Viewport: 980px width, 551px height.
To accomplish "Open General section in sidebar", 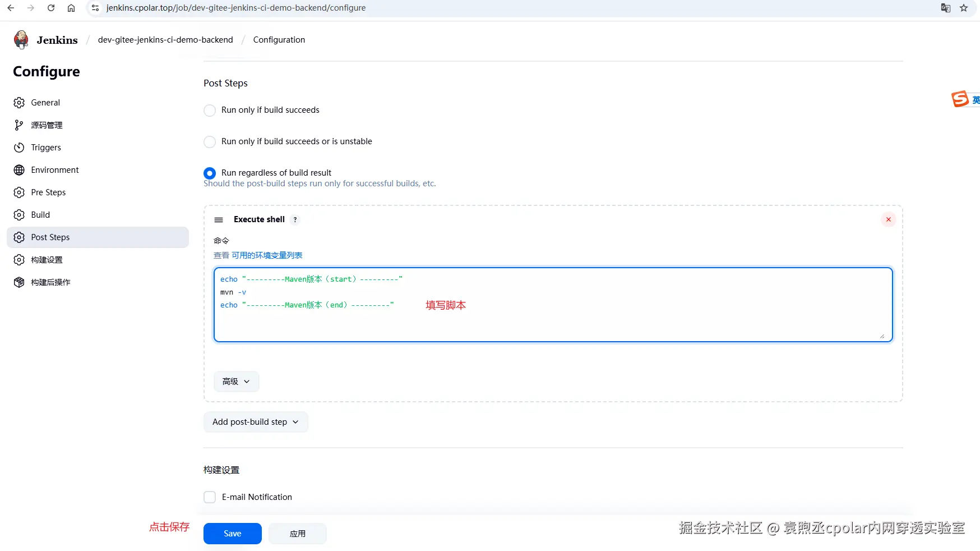I will tap(98, 103).
